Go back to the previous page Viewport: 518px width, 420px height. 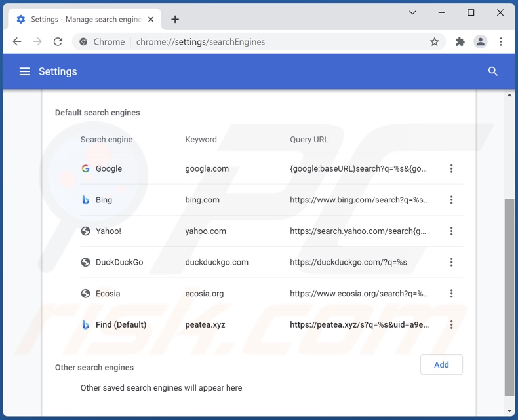click(17, 42)
